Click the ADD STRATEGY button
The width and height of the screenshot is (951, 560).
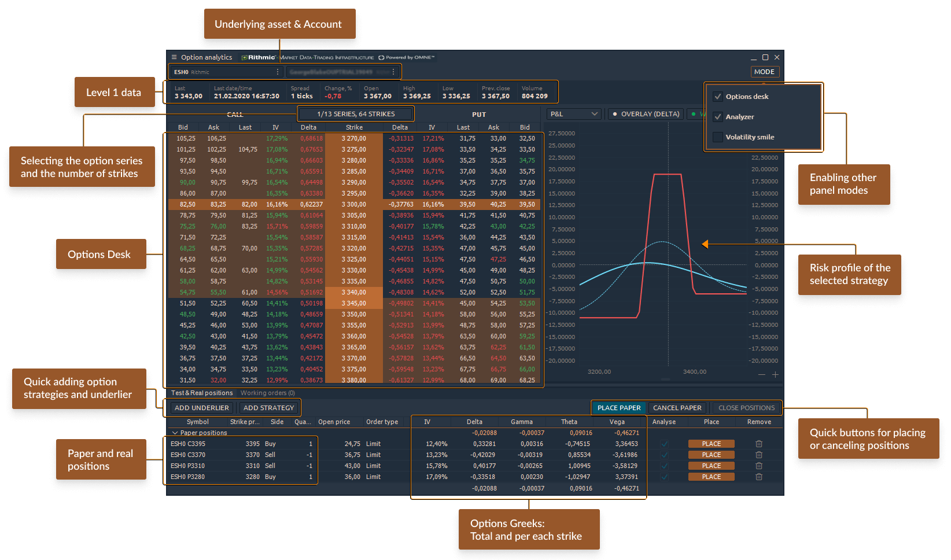pos(269,408)
